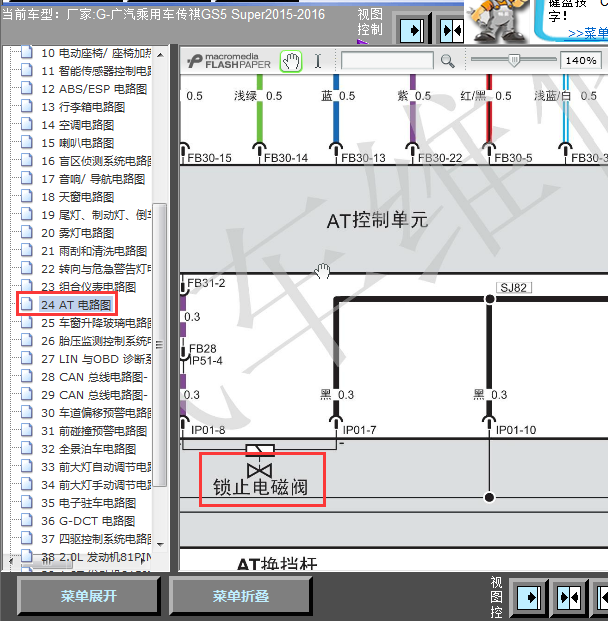
Task: Open tree item 36 G-DCT 电路图
Action: [x=88, y=521]
